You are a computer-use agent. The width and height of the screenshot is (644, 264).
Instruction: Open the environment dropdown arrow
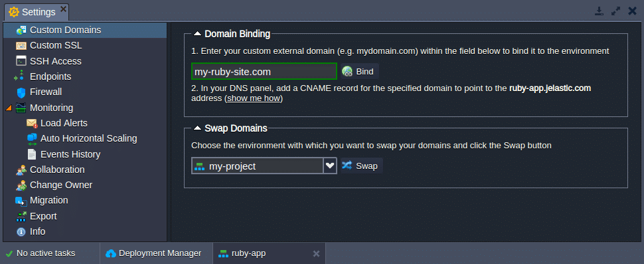pyautogui.click(x=330, y=166)
